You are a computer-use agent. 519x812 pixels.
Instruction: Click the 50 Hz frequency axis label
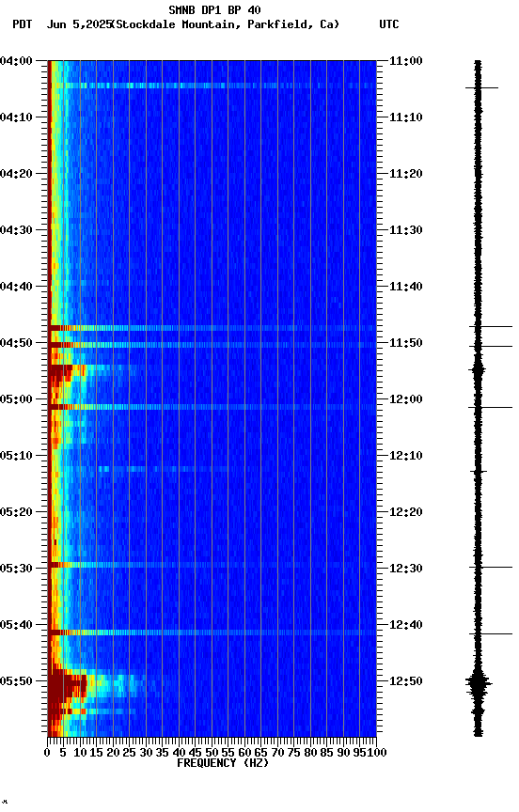coord(212,753)
